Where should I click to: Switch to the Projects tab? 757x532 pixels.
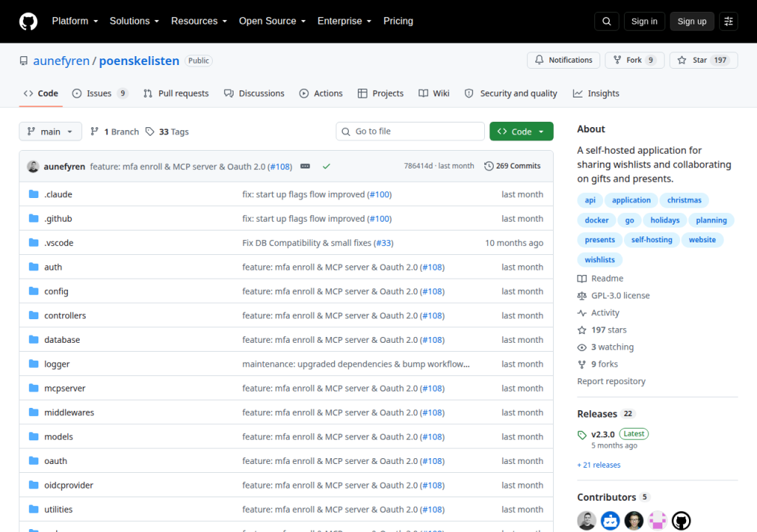pyautogui.click(x=381, y=94)
